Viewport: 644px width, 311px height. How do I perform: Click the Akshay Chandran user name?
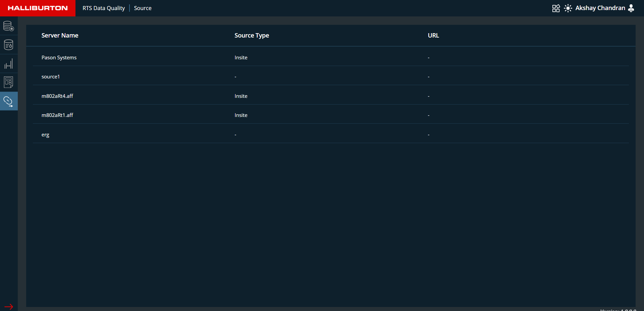click(600, 8)
